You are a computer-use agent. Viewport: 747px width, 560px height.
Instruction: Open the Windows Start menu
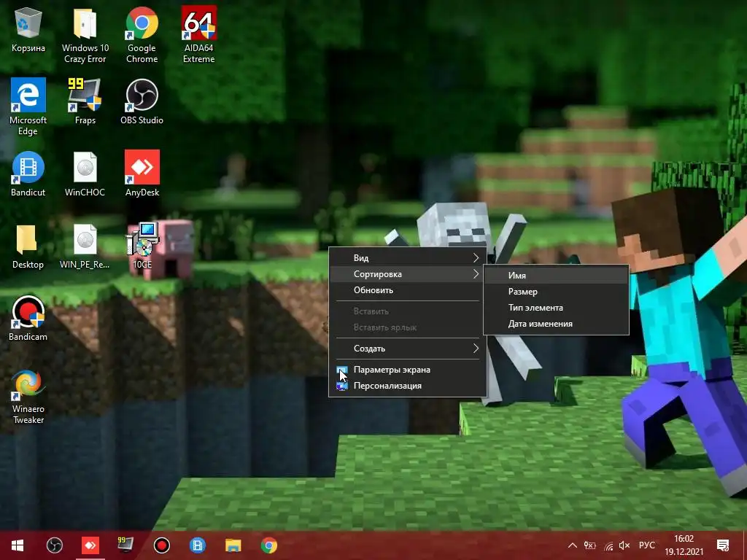click(18, 545)
